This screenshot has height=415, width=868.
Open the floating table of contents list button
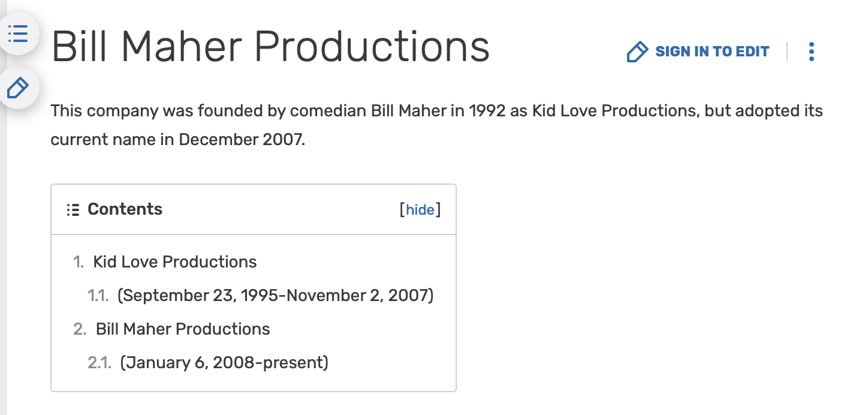[18, 34]
